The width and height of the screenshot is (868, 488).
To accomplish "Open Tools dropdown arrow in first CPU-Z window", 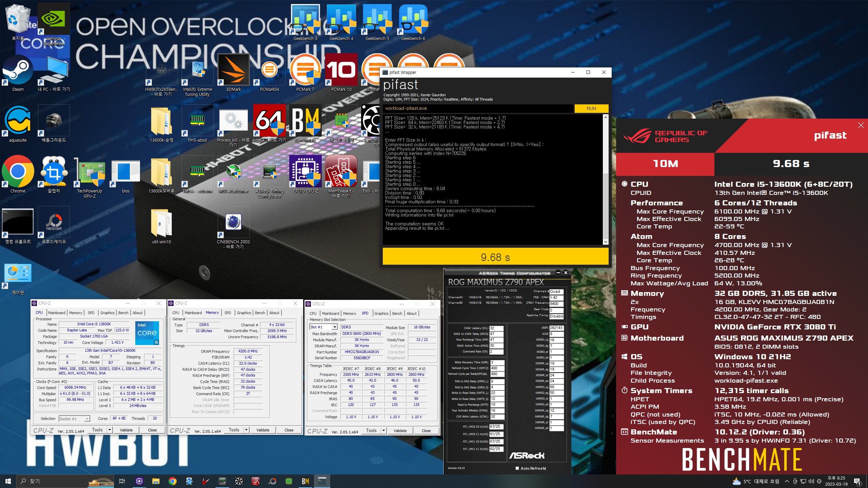I will tap(110, 430).
